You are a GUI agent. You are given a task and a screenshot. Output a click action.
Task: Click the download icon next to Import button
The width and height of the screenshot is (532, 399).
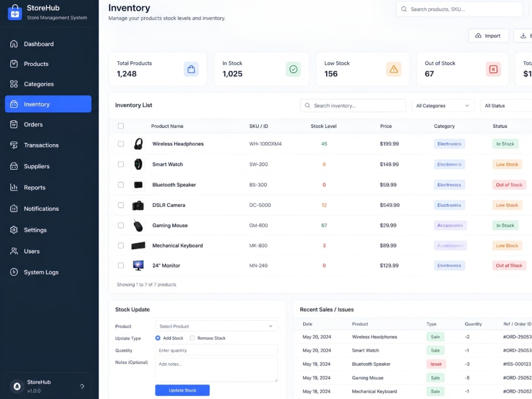coord(523,36)
